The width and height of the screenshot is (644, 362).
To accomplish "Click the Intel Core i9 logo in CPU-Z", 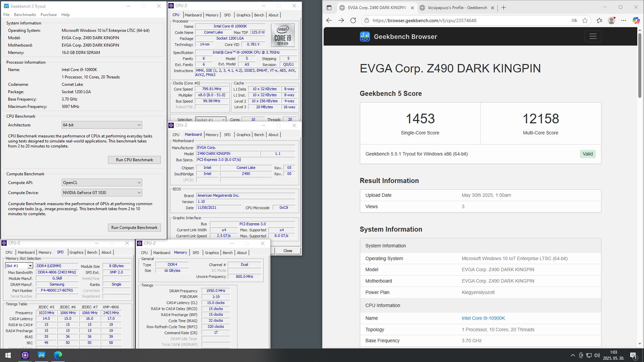I will 283,35.
